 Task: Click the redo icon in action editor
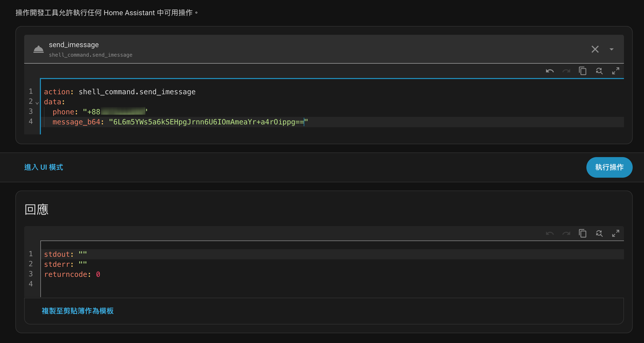(x=566, y=71)
